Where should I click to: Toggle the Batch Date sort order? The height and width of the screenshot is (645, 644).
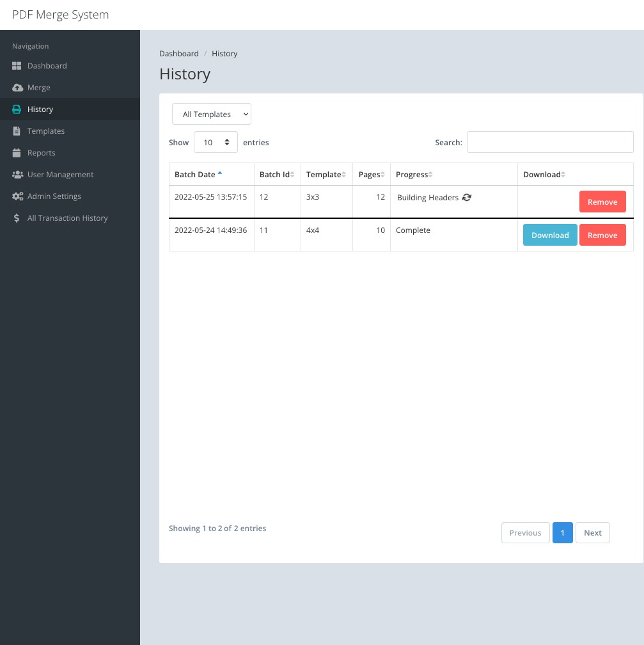(x=196, y=174)
